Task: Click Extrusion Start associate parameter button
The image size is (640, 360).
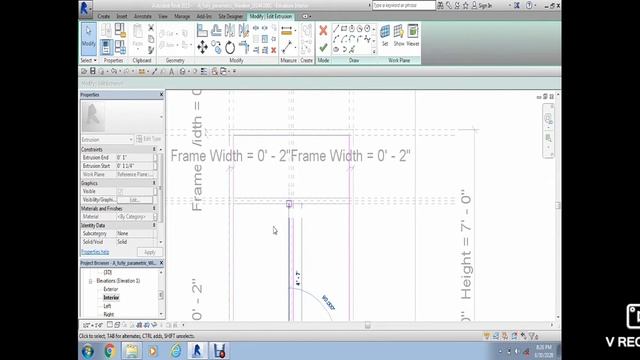Action: pyautogui.click(x=156, y=166)
